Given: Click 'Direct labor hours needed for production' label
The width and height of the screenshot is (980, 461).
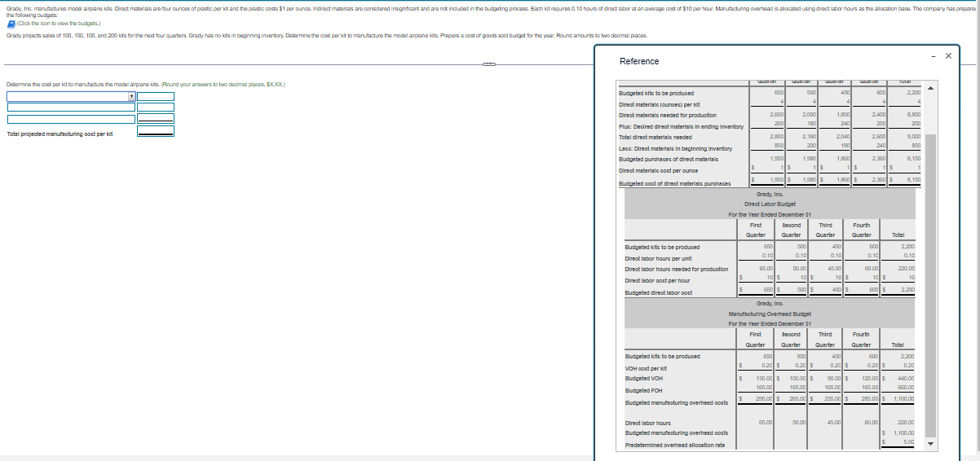Looking at the screenshot, I should click(676, 269).
